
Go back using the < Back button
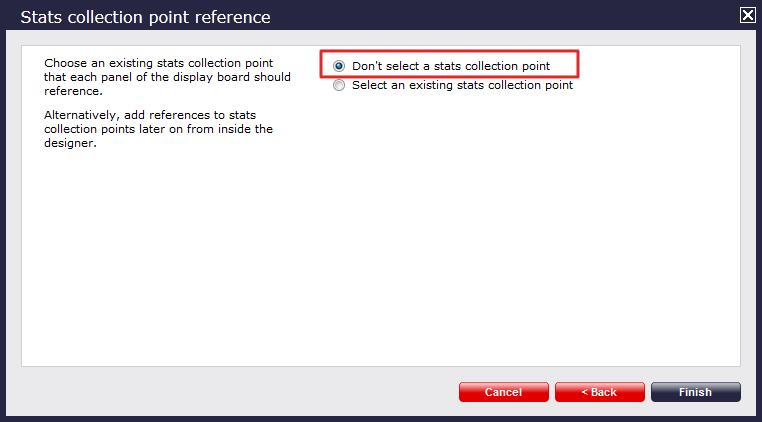[x=600, y=392]
